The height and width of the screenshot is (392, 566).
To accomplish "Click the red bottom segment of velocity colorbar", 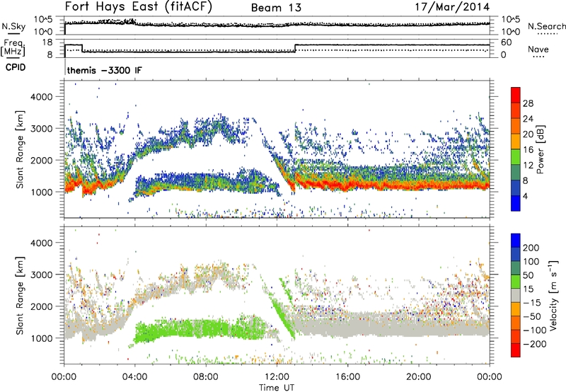I will (516, 350).
